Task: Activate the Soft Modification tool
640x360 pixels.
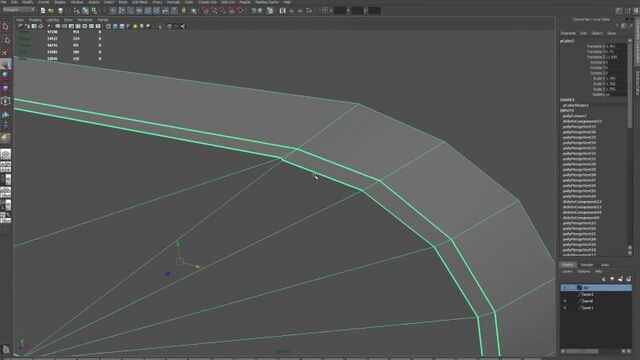Action: tap(6, 115)
